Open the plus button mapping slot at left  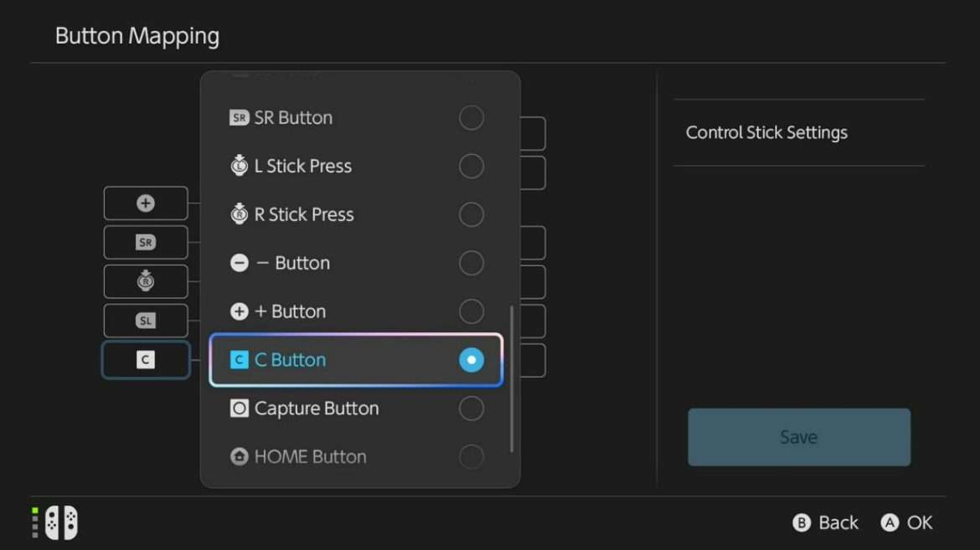(x=146, y=203)
